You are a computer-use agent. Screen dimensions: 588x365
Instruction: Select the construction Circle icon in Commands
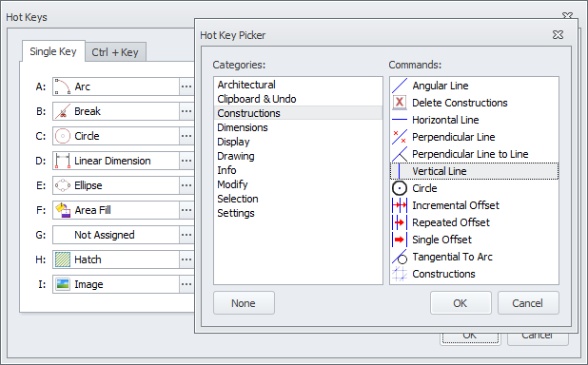400,188
